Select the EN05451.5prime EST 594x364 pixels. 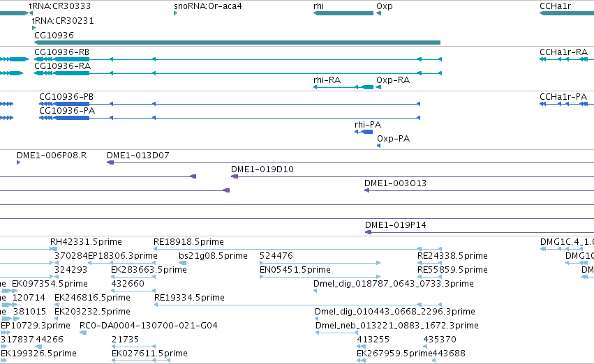point(320,277)
